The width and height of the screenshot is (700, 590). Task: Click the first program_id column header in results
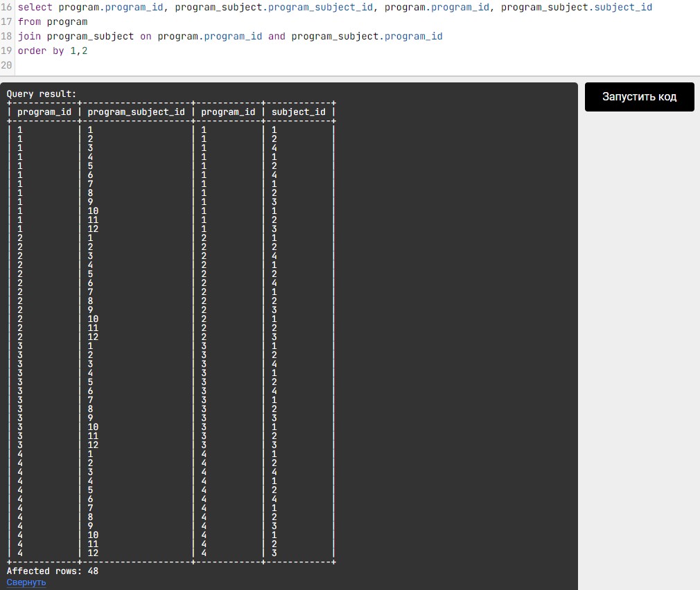(44, 111)
